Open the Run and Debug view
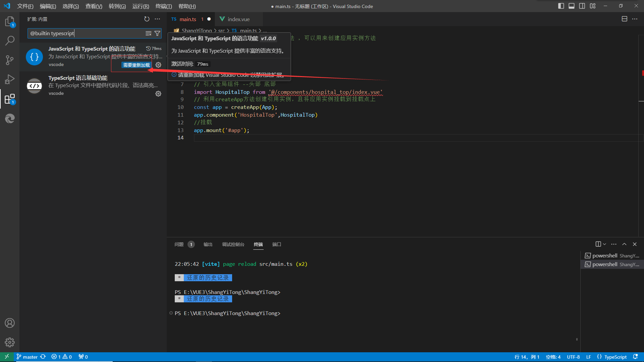This screenshot has width=644, height=362. (9, 79)
